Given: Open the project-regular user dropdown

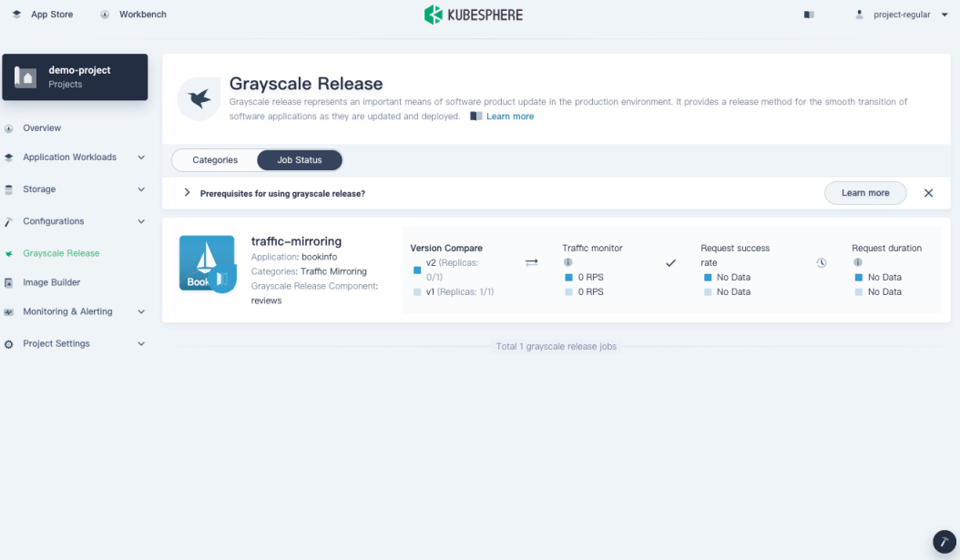Looking at the screenshot, I should (x=902, y=15).
